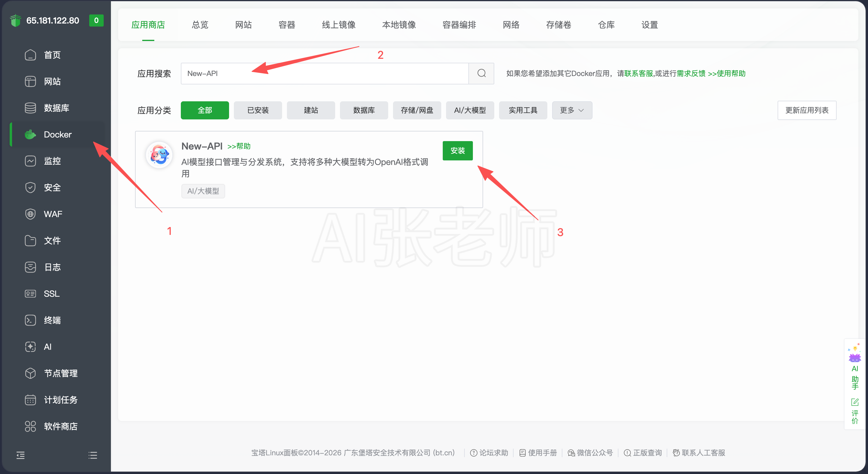The height and width of the screenshot is (474, 868).
Task: Click 更新应用列表 button
Action: pyautogui.click(x=807, y=110)
